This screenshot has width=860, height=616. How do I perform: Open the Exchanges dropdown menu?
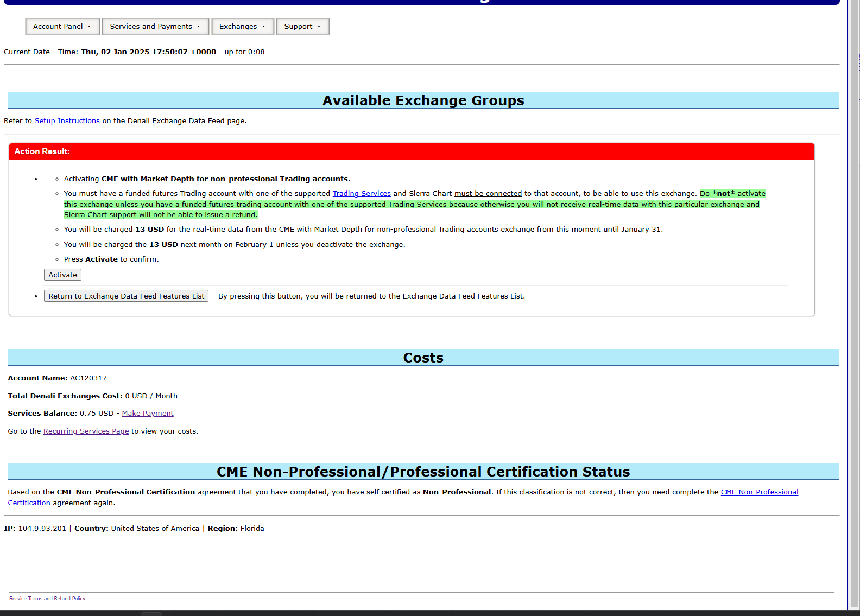point(242,27)
